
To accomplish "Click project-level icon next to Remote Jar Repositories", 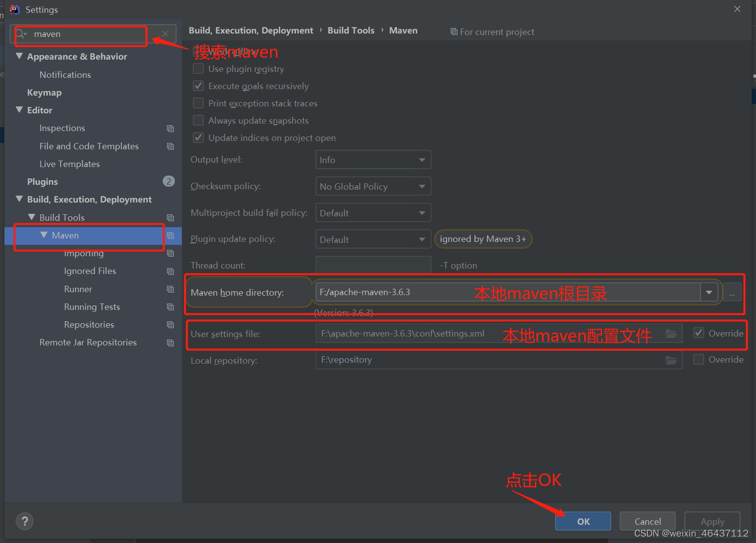I will click(x=170, y=343).
